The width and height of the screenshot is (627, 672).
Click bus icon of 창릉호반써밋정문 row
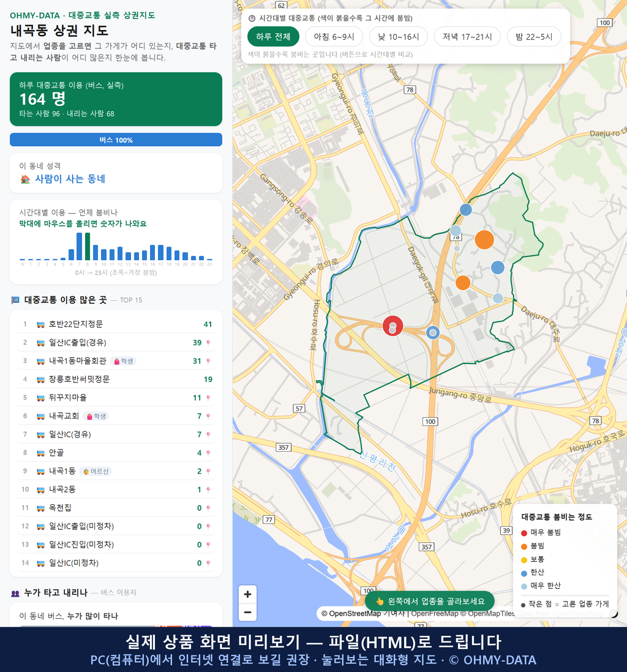tap(40, 379)
